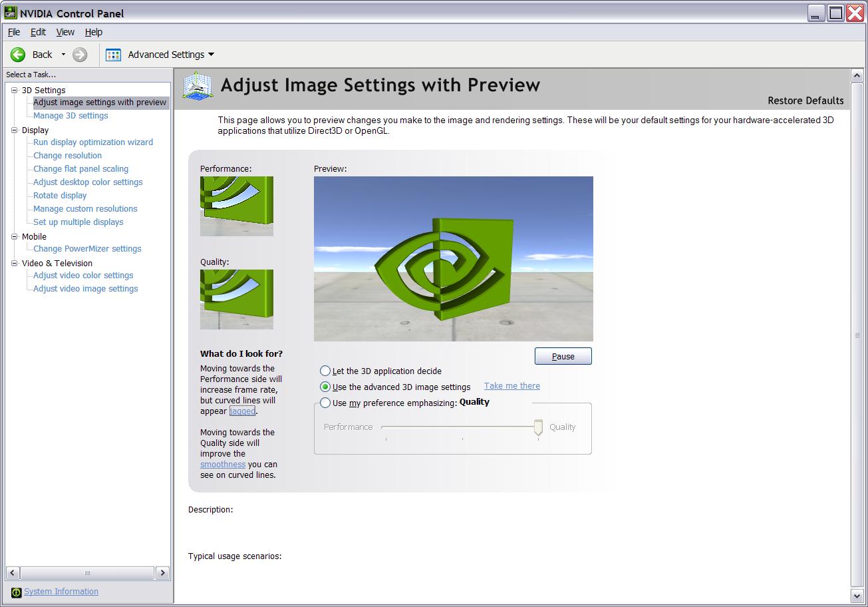
Task: Open Run display optimization wizard
Action: coord(93,142)
